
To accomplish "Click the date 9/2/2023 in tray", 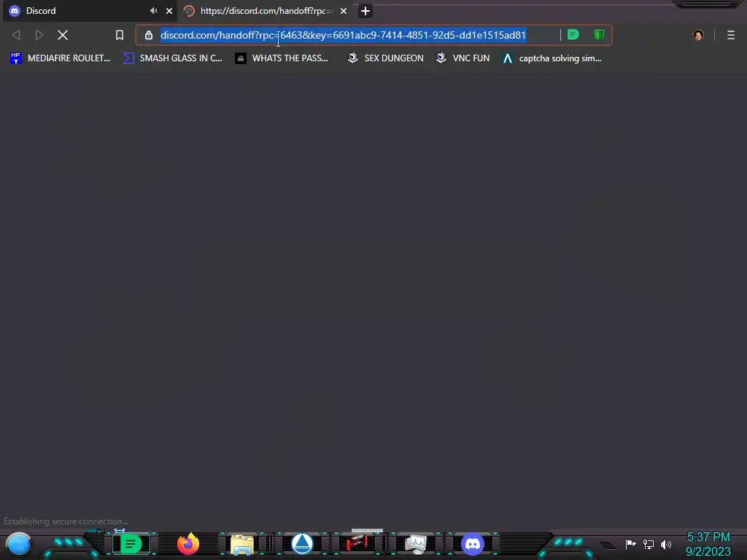I will [708, 551].
